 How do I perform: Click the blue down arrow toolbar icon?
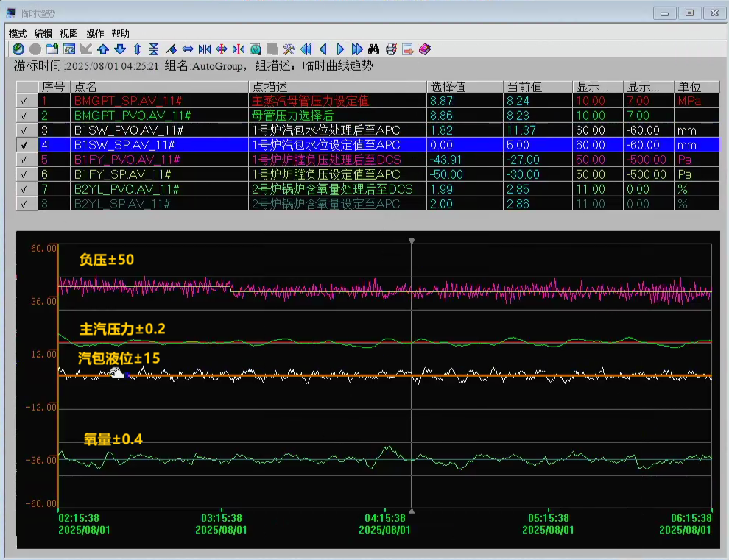tap(120, 49)
